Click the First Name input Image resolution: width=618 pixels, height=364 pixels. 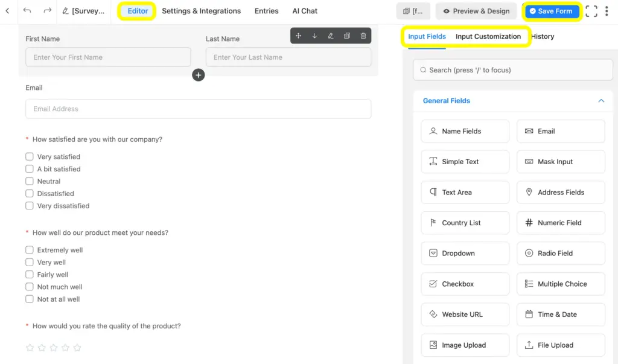pyautogui.click(x=108, y=57)
